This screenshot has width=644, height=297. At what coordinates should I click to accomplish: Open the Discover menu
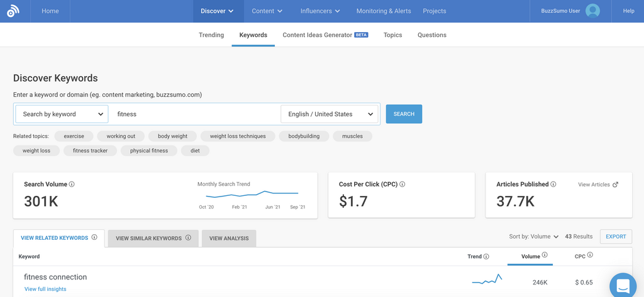pyautogui.click(x=217, y=11)
